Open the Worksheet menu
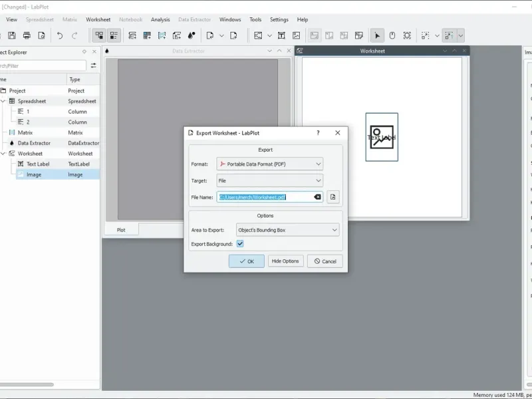The image size is (532, 399). [98, 20]
